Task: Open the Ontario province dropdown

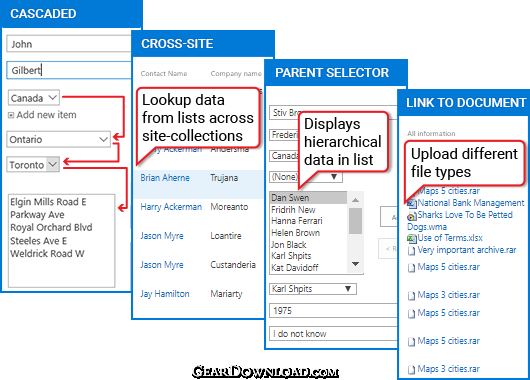Action: 58,139
